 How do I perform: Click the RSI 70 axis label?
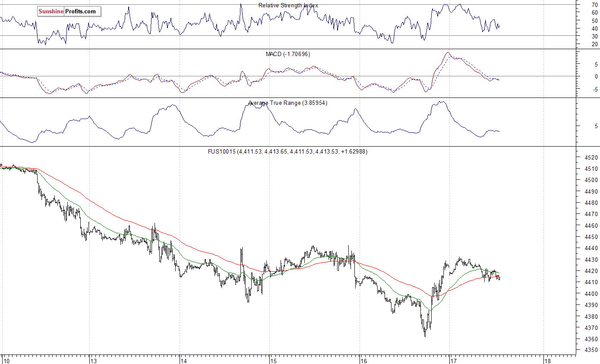pyautogui.click(x=594, y=5)
